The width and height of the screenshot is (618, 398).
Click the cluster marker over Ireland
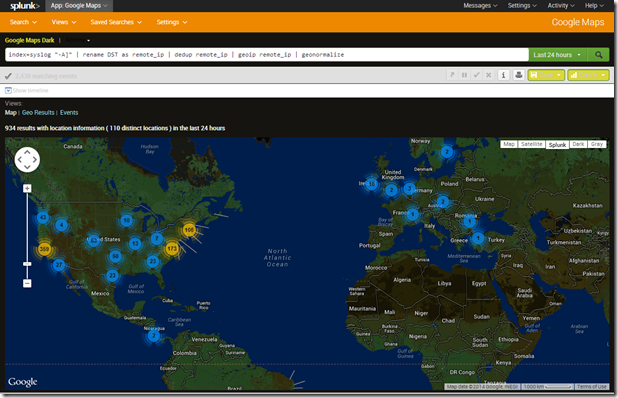coord(372,184)
